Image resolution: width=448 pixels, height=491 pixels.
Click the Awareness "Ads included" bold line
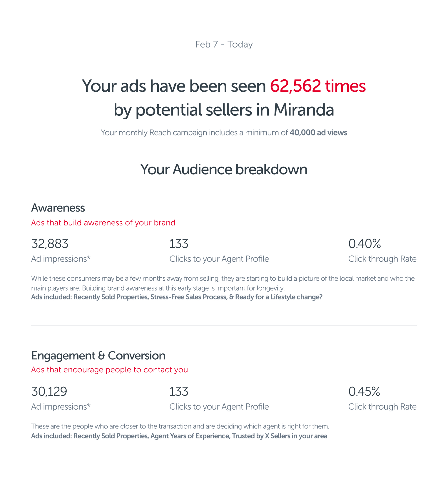pyautogui.click(x=177, y=297)
